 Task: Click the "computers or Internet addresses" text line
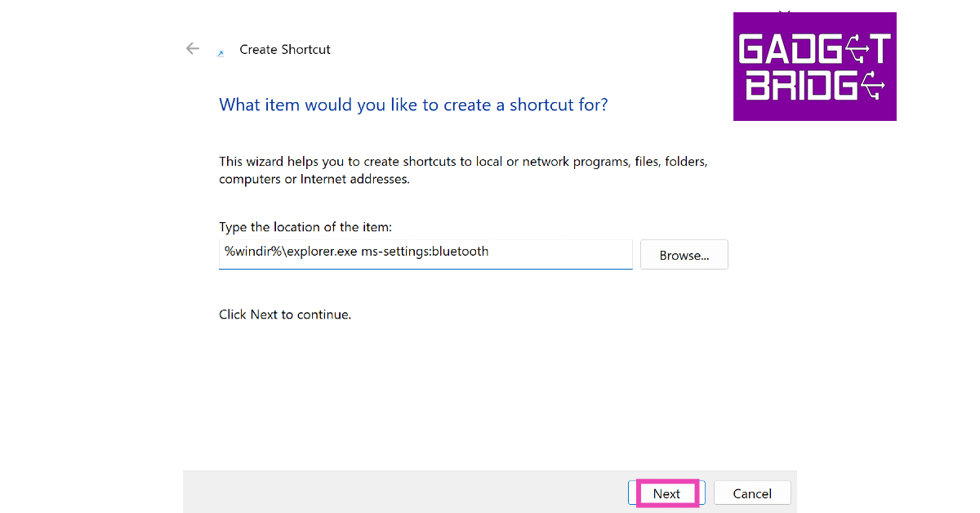pyautogui.click(x=314, y=179)
